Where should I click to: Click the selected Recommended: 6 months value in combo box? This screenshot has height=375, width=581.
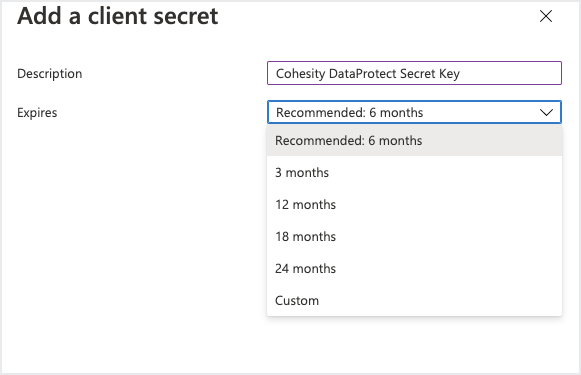point(349,112)
